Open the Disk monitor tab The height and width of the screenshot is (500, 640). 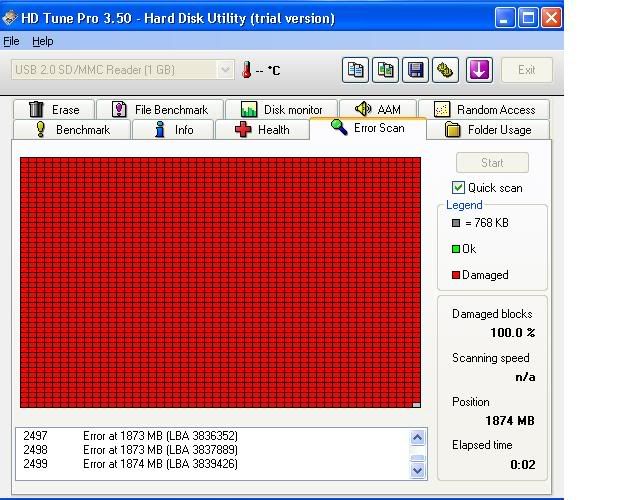(282, 109)
